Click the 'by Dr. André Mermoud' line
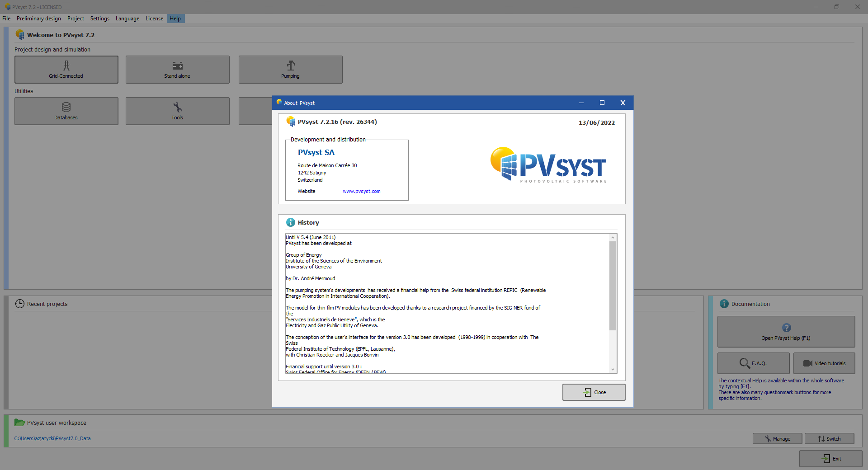The width and height of the screenshot is (868, 470). (311, 279)
